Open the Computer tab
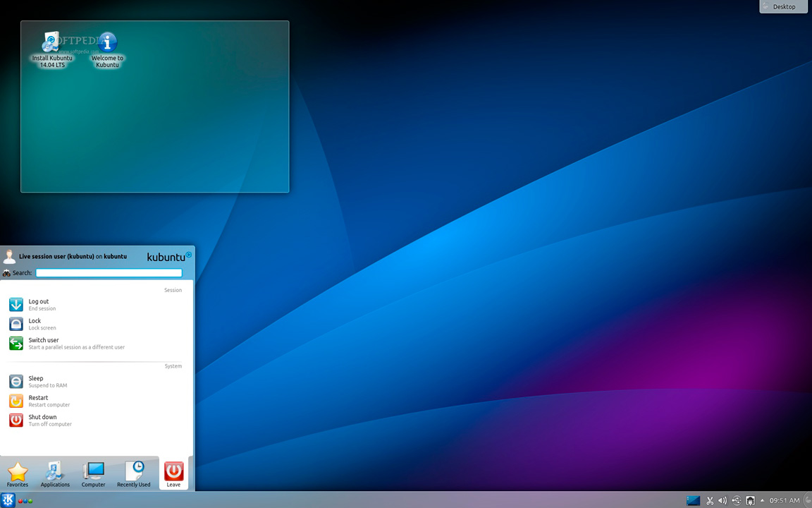The height and width of the screenshot is (508, 812). (x=93, y=475)
